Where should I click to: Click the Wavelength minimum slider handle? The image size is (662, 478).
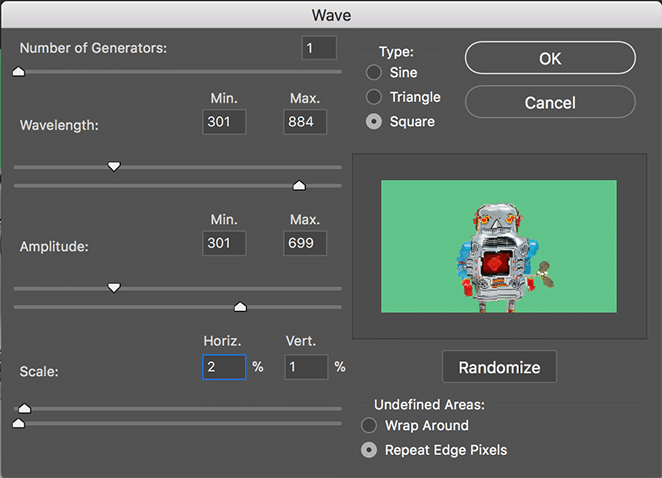(x=114, y=166)
